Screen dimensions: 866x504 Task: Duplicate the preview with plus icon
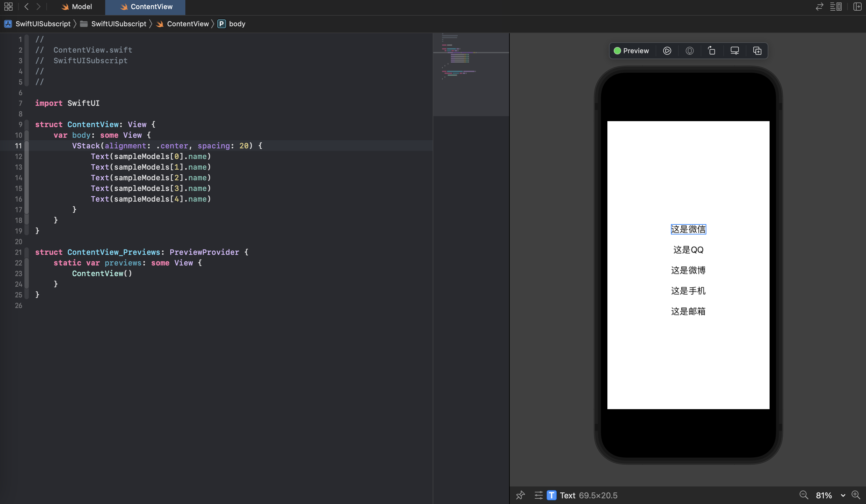(757, 51)
